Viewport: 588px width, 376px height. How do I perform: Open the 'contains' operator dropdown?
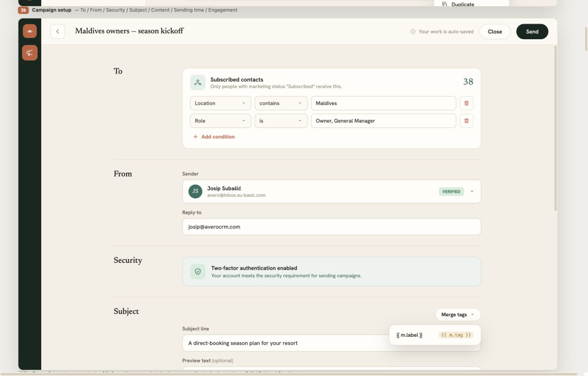pos(281,103)
